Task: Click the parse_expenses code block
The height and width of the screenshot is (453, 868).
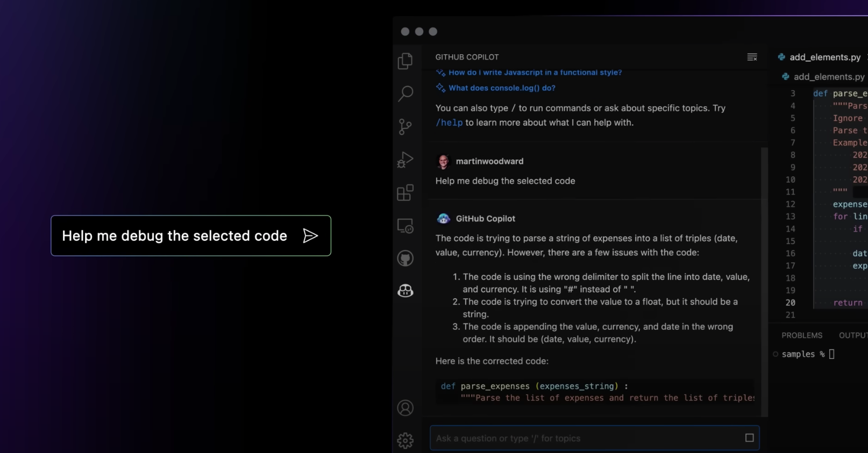Action: [595, 392]
